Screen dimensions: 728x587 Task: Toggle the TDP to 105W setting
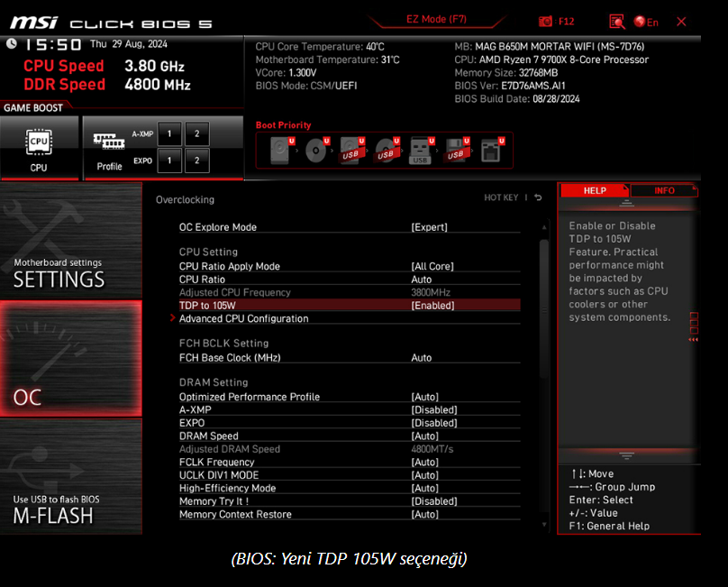(x=350, y=306)
